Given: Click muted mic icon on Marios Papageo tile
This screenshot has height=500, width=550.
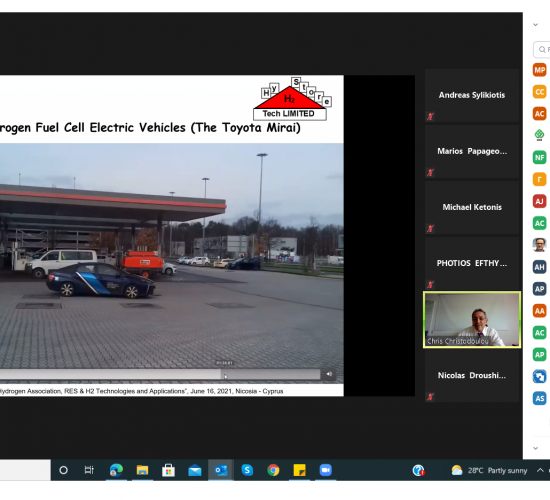Looking at the screenshot, I should point(430,172).
